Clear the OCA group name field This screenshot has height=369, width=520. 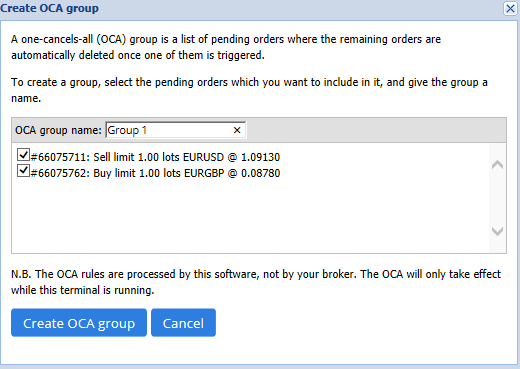pos(237,130)
